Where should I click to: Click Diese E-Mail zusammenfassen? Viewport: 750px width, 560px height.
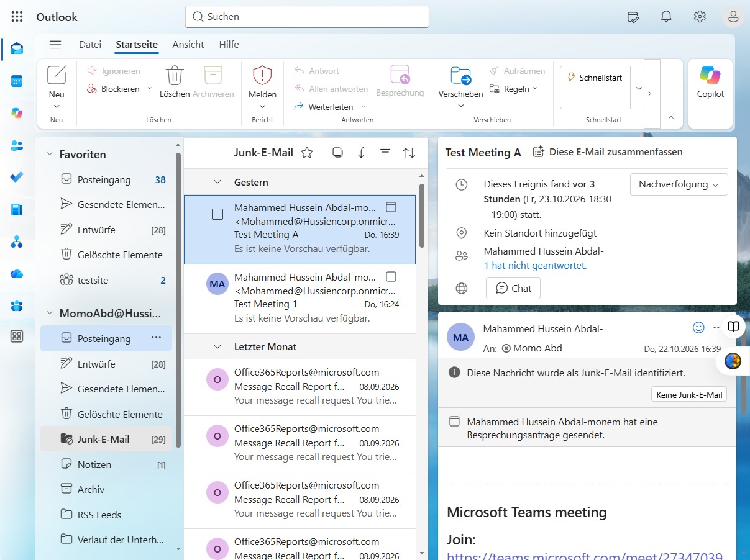[607, 152]
